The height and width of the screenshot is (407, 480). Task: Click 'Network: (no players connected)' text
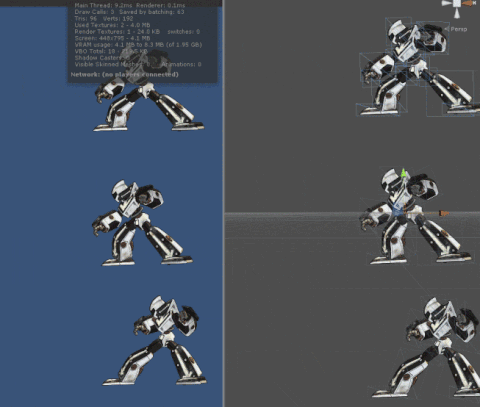(x=125, y=74)
